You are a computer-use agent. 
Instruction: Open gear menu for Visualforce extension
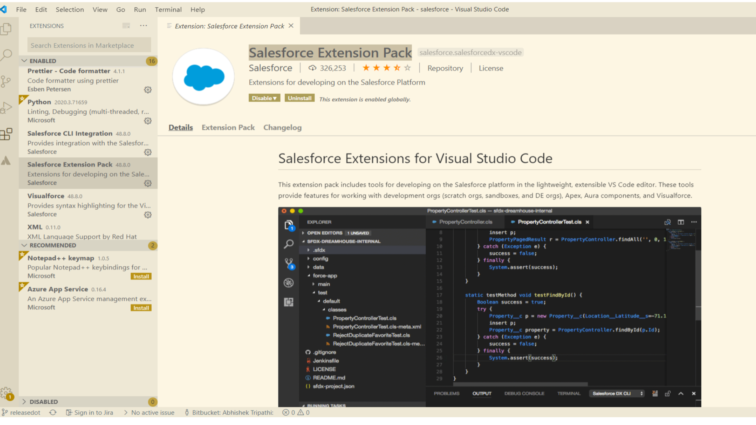148,215
